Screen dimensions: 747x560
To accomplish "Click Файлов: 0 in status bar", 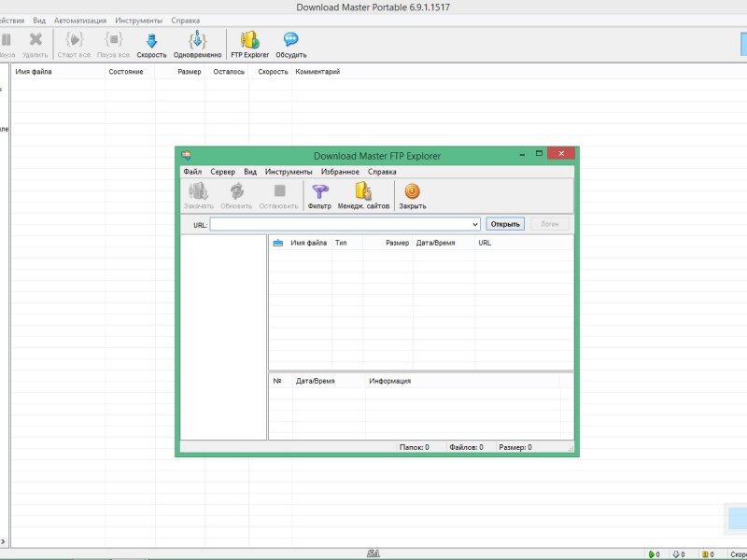I will pyautogui.click(x=466, y=448).
